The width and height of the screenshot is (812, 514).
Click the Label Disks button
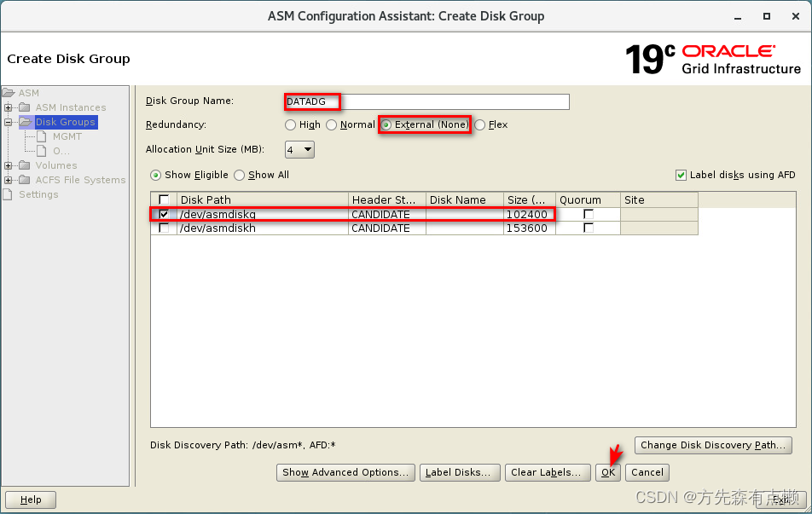point(460,472)
